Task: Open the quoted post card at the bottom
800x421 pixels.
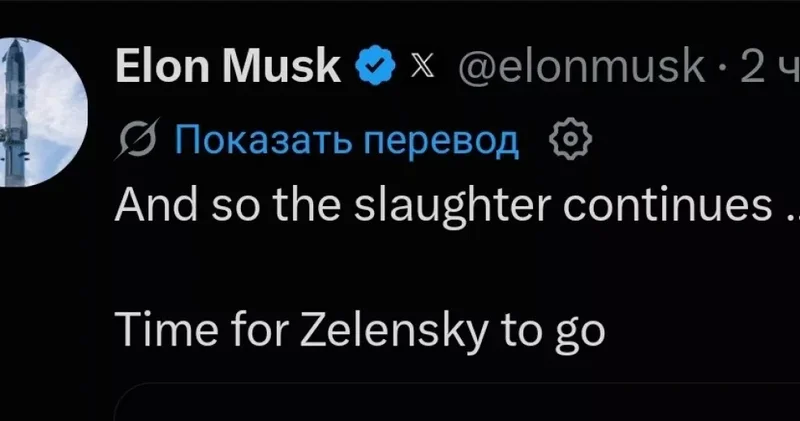Action: pyautogui.click(x=457, y=402)
